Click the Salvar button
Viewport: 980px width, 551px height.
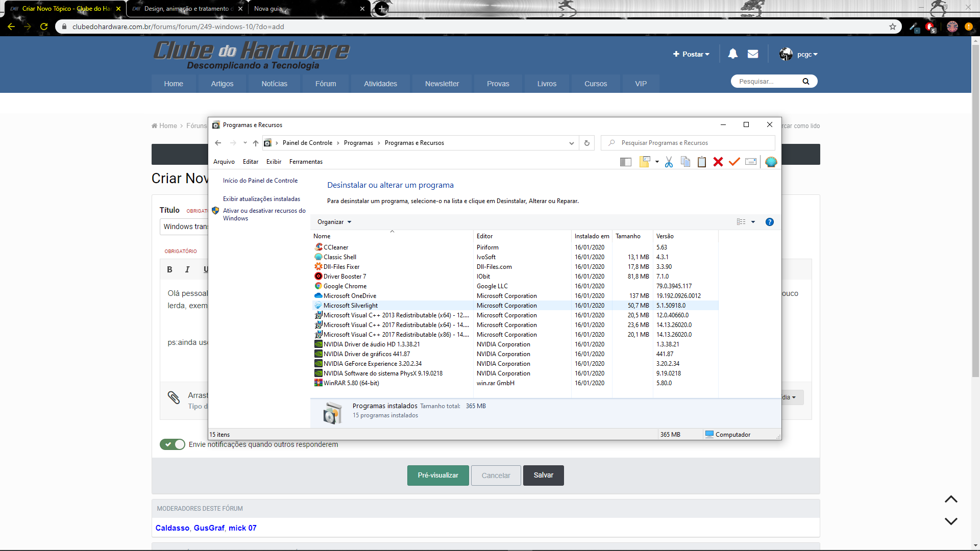point(543,475)
